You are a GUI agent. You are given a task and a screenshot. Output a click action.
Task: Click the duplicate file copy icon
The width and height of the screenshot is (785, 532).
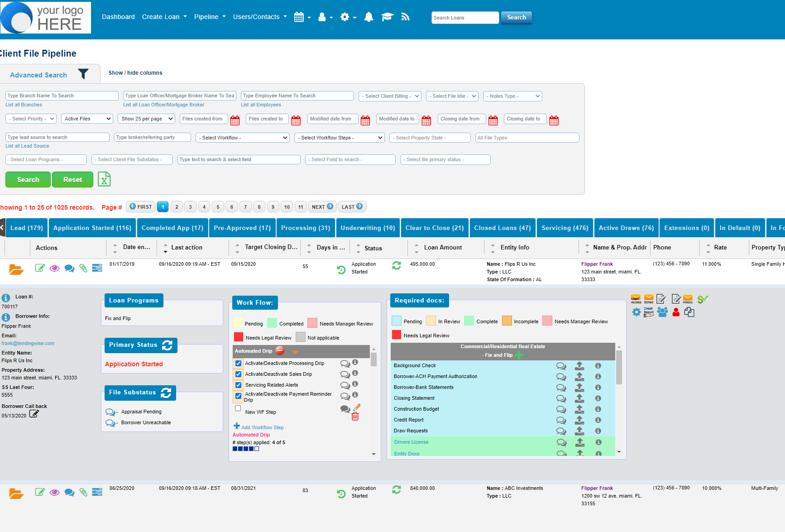point(689,312)
